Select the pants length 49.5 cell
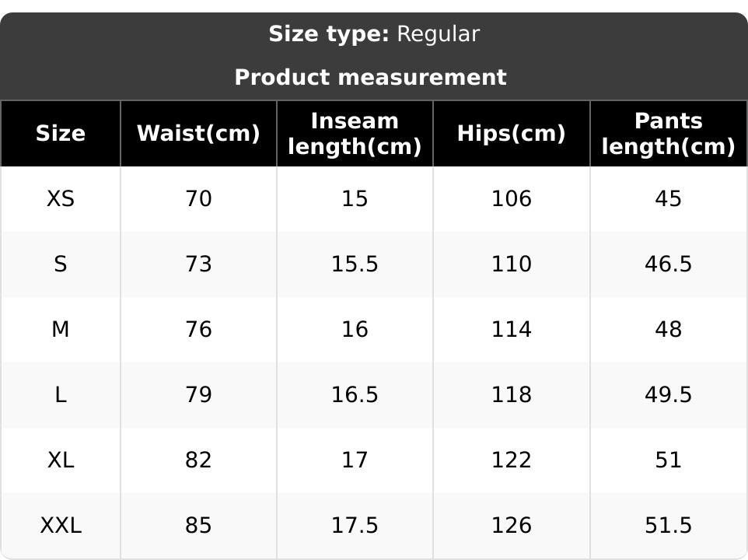The image size is (748, 560). pyautogui.click(x=668, y=395)
